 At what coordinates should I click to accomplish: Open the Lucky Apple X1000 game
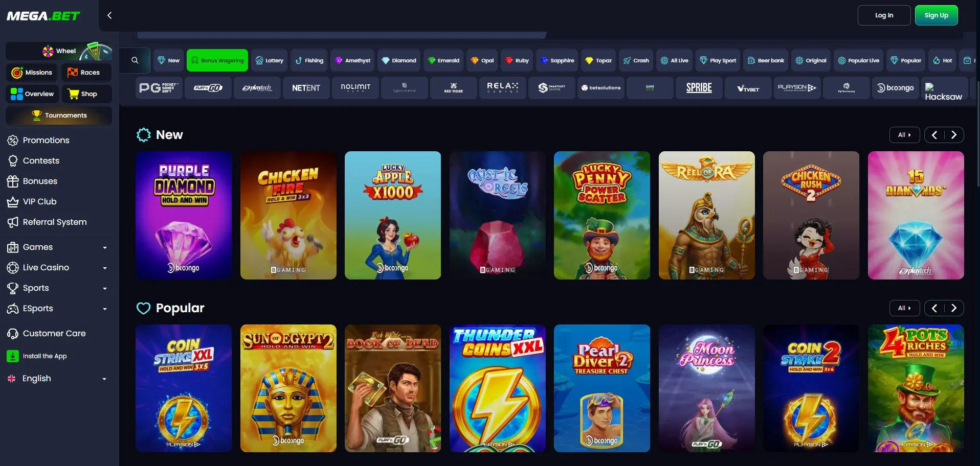tap(393, 215)
